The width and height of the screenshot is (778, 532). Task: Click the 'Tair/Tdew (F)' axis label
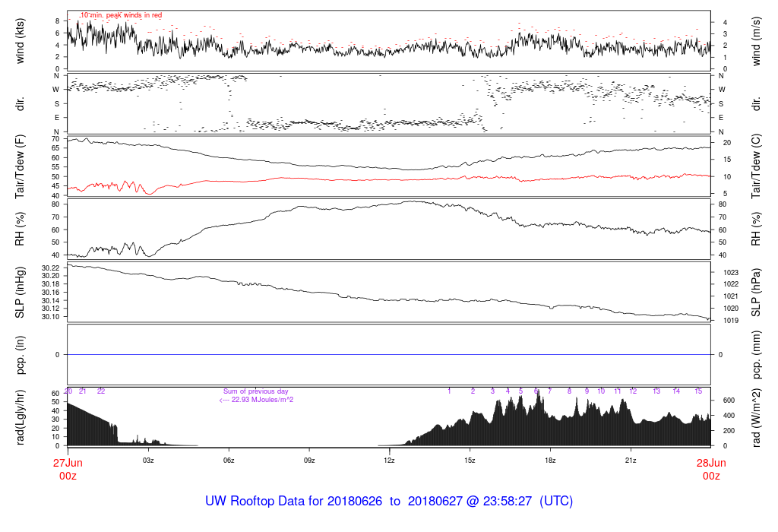pyautogui.click(x=20, y=166)
